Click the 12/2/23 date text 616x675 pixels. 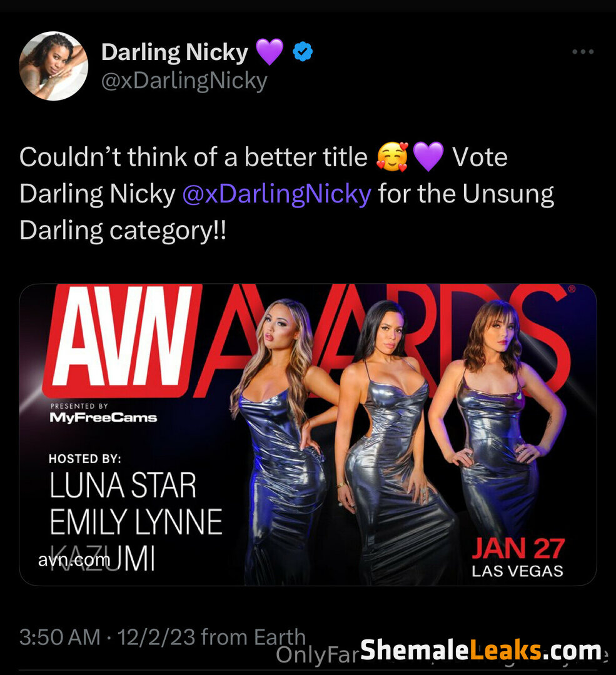point(156,637)
